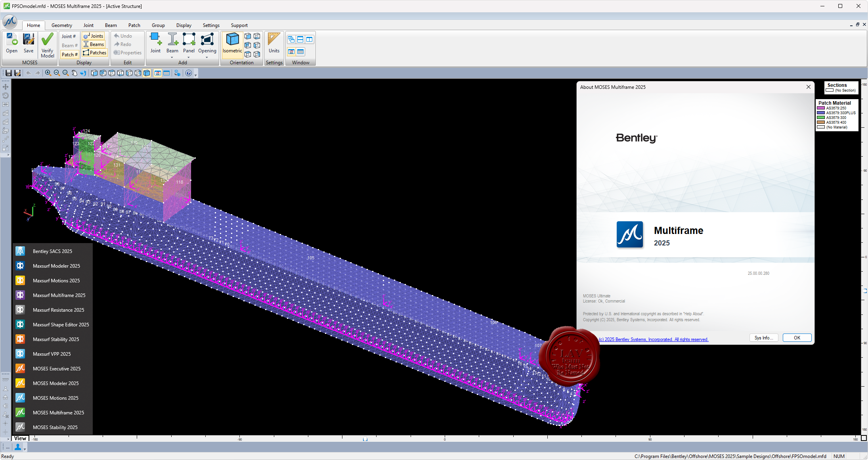Click Zoom In magnifier on quick toolbar
This screenshot has height=460, width=868.
tap(48, 73)
